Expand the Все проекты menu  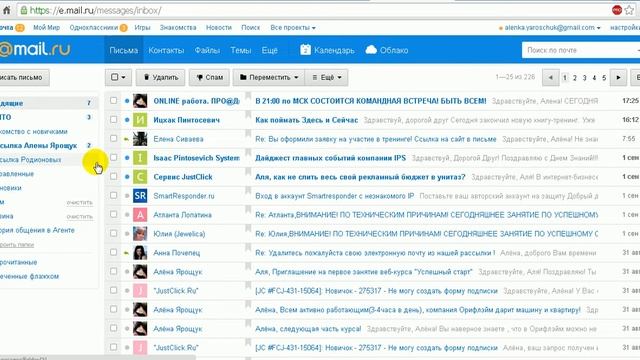293,28
